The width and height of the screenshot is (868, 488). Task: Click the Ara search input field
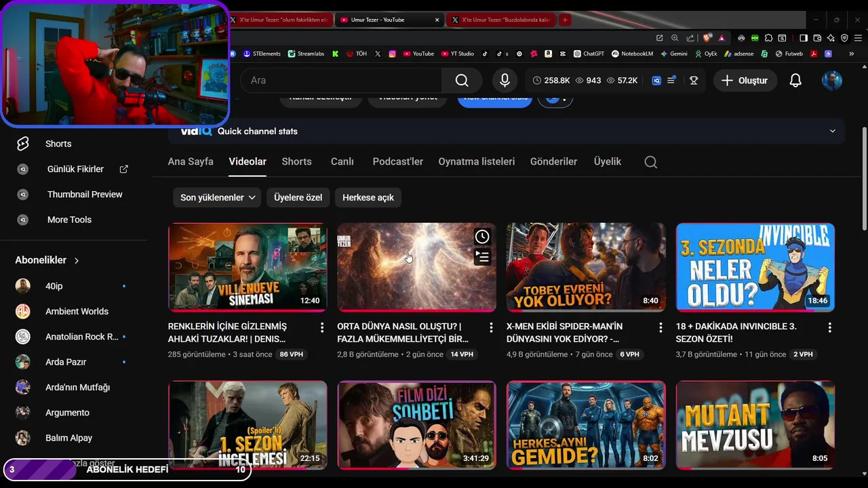pyautogui.click(x=341, y=80)
